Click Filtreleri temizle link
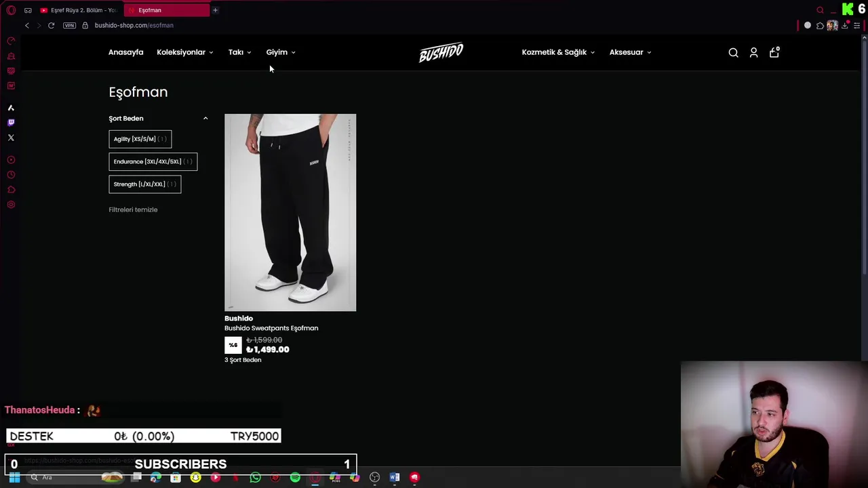Viewport: 868px width, 488px height. pyautogui.click(x=133, y=209)
